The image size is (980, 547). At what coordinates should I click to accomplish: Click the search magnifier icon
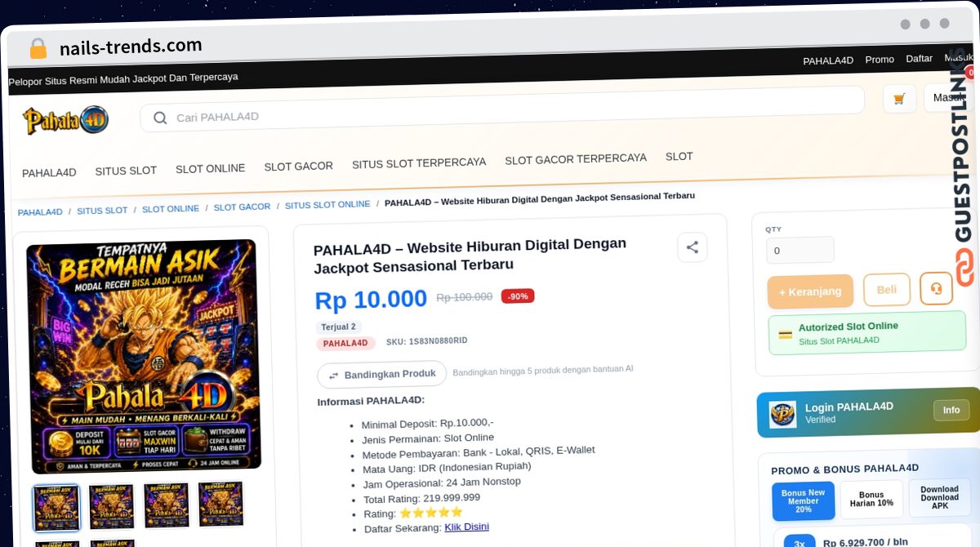point(160,118)
